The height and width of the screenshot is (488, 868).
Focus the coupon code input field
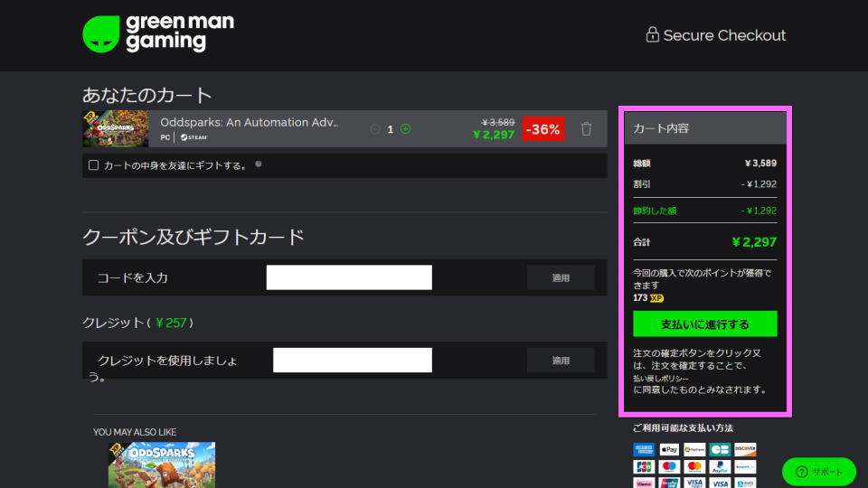(x=349, y=277)
